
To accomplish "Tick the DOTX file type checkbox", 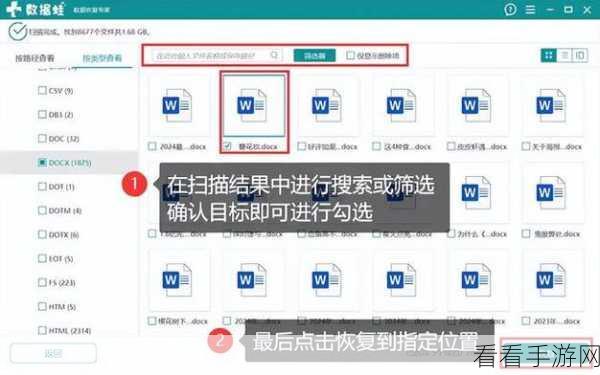I will tap(42, 235).
